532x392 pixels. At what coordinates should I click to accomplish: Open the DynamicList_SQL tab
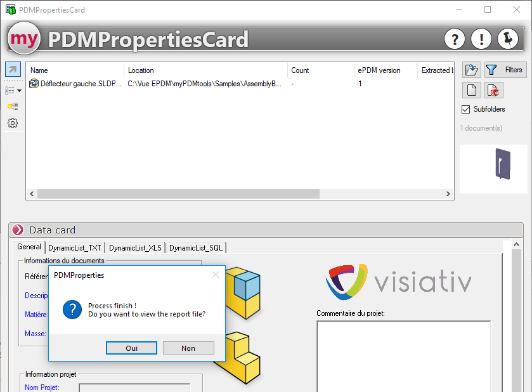pos(195,248)
